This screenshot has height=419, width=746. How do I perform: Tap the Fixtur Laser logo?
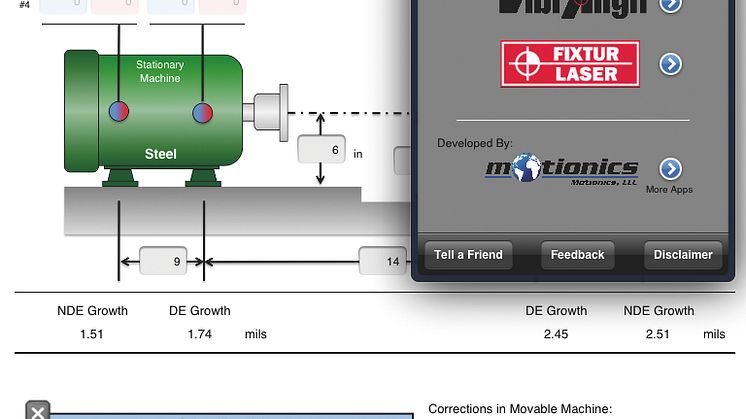(x=571, y=63)
